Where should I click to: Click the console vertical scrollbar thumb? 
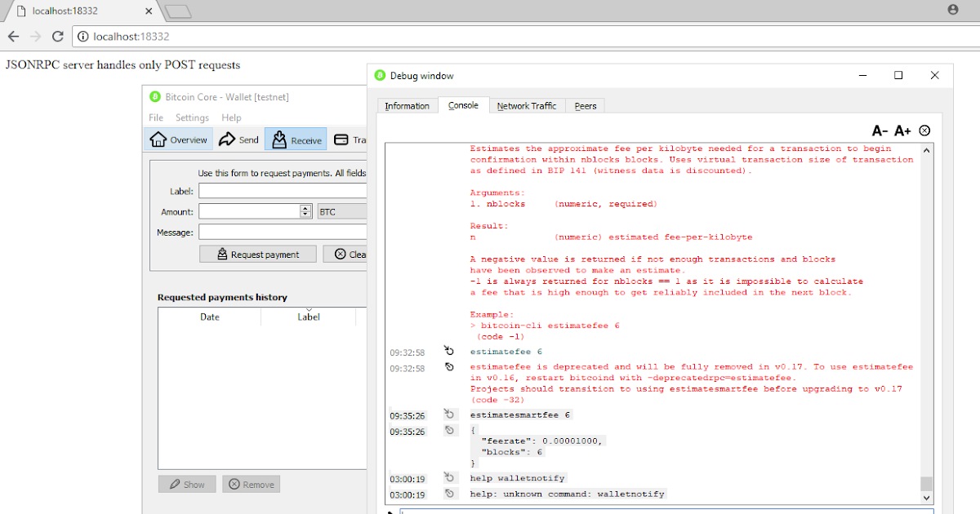point(926,483)
